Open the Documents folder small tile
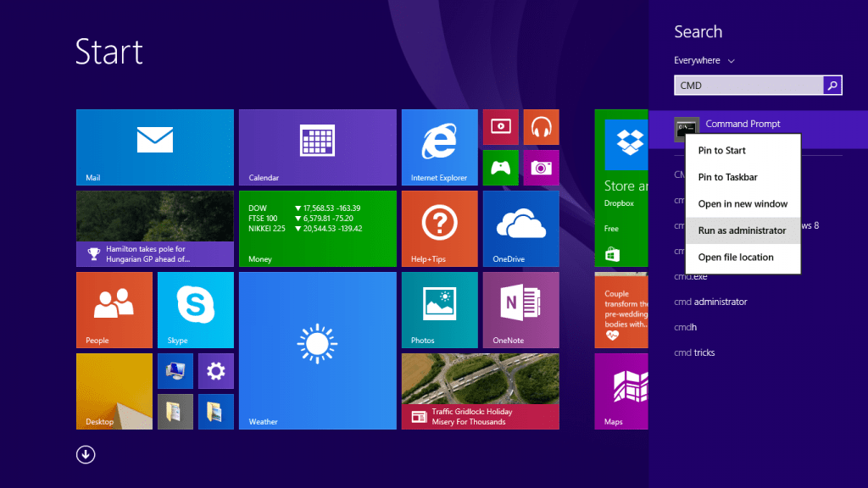Screen dimensions: 868x488 [175, 412]
